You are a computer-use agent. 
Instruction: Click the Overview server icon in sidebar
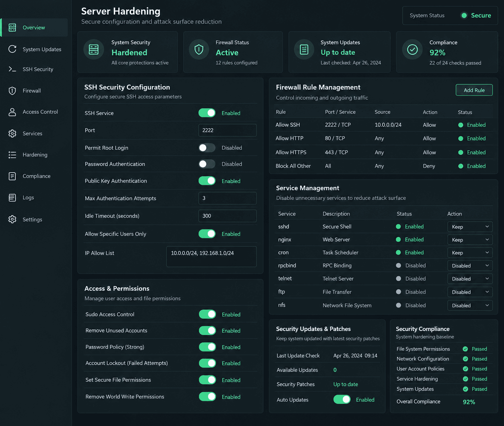pyautogui.click(x=12, y=27)
